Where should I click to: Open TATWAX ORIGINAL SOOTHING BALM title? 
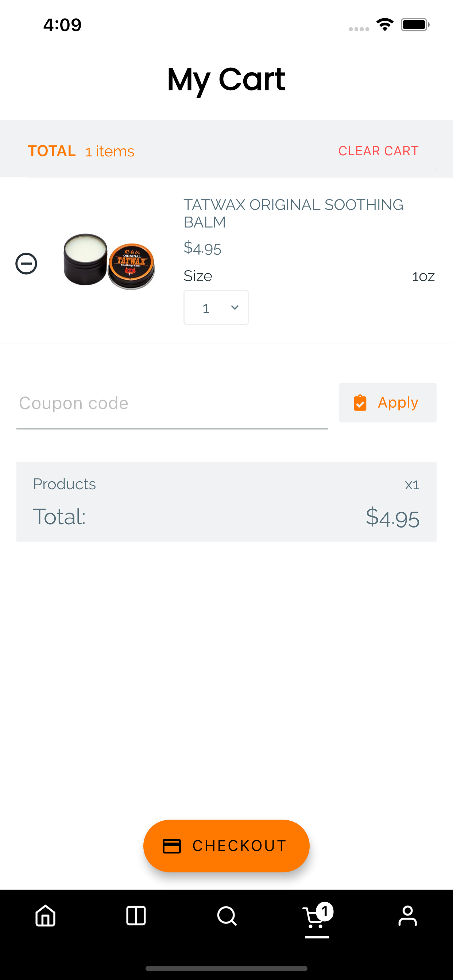[x=293, y=213]
